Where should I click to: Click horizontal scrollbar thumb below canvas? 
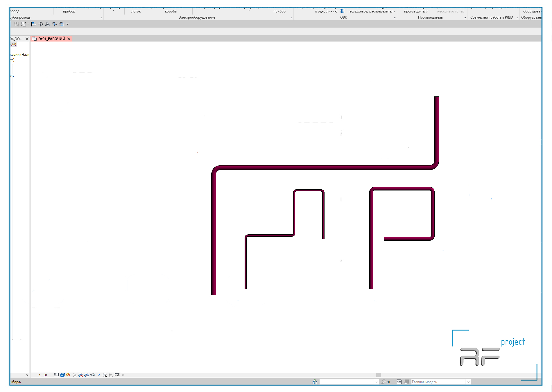(x=379, y=375)
